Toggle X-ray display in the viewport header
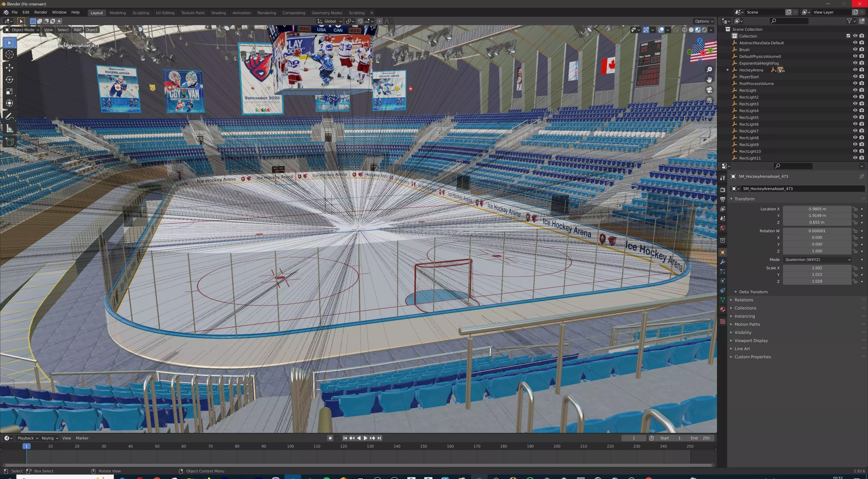This screenshot has width=868, height=479. pyautogui.click(x=676, y=30)
